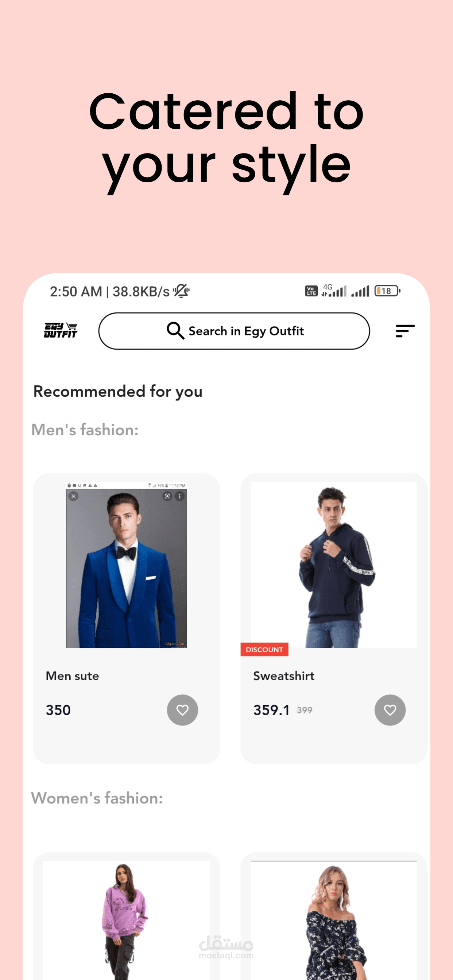The image size is (453, 980).
Task: Open the floral dress women's item
Action: (x=334, y=920)
